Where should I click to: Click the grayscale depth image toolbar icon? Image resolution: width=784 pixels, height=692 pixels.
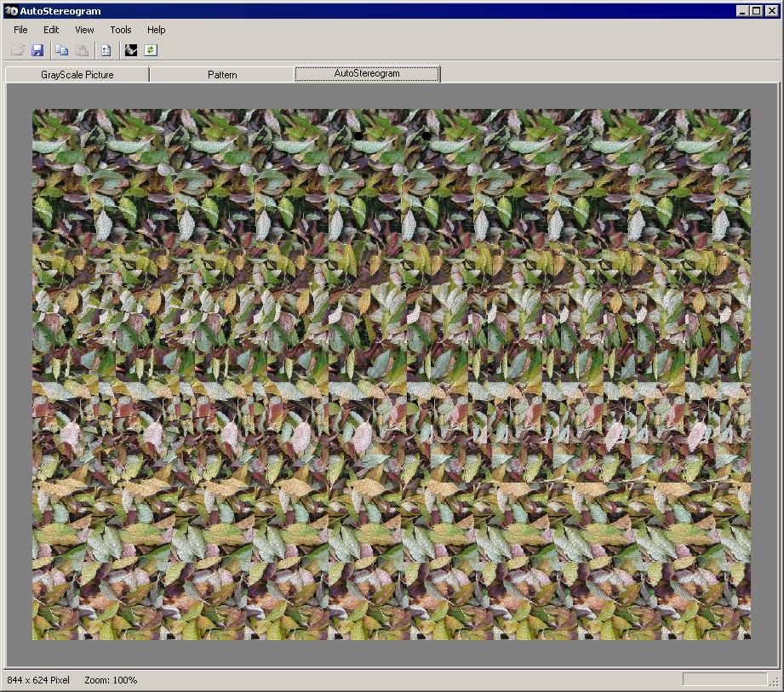pos(131,50)
